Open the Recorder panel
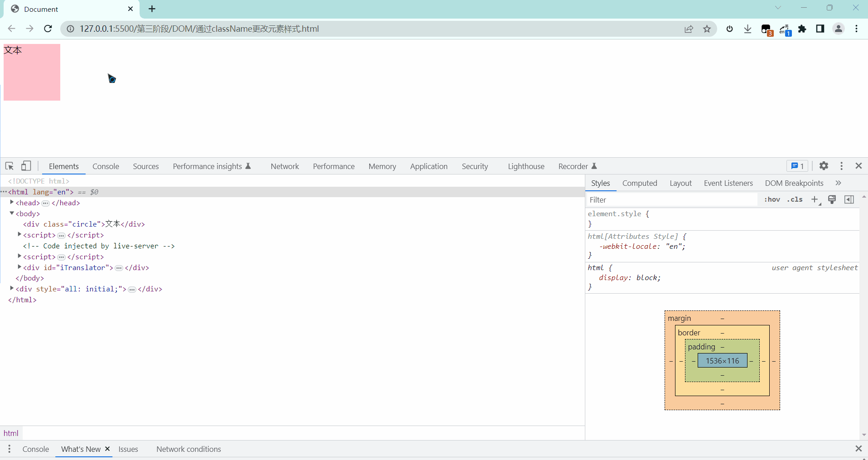 click(x=578, y=166)
